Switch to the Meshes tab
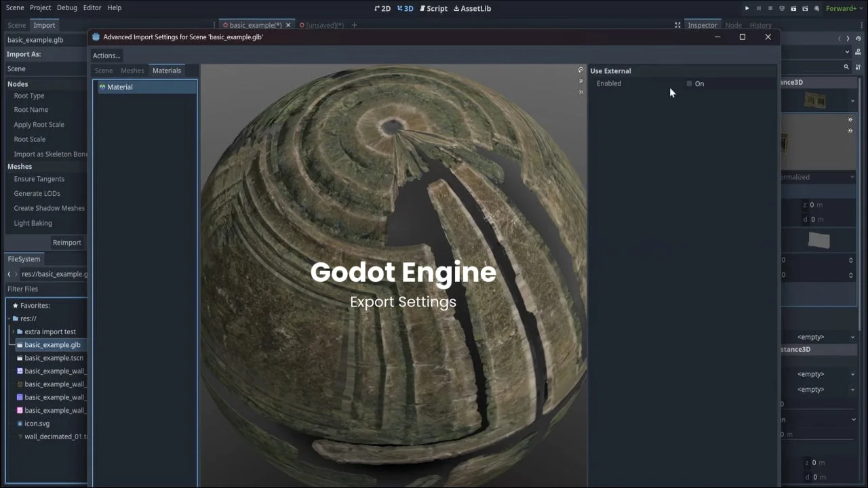This screenshot has height=488, width=868. [x=132, y=70]
